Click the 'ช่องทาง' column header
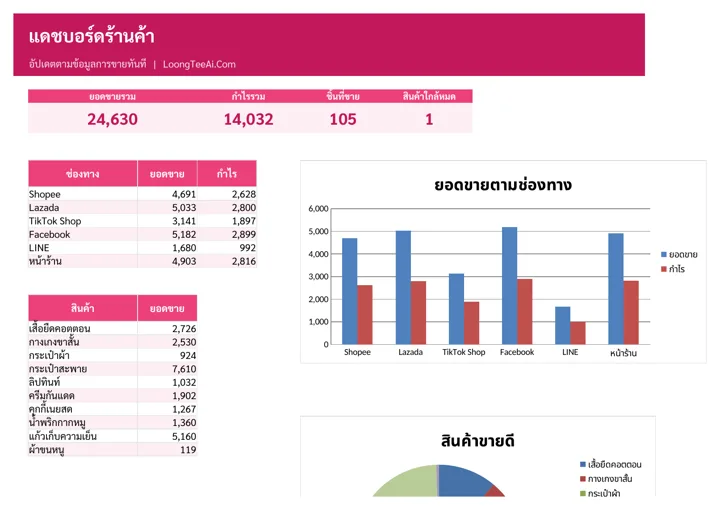720x510 pixels. [83, 174]
